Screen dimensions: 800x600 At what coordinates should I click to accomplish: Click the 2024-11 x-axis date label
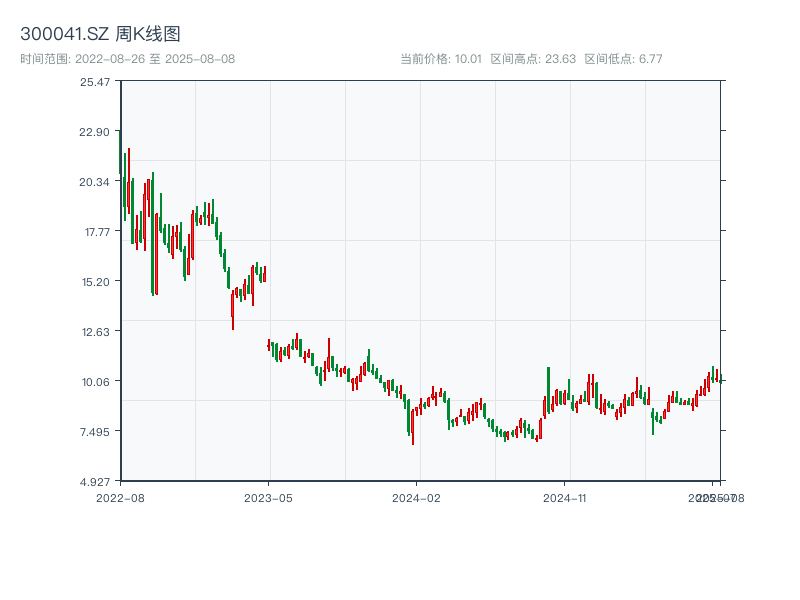click(566, 497)
